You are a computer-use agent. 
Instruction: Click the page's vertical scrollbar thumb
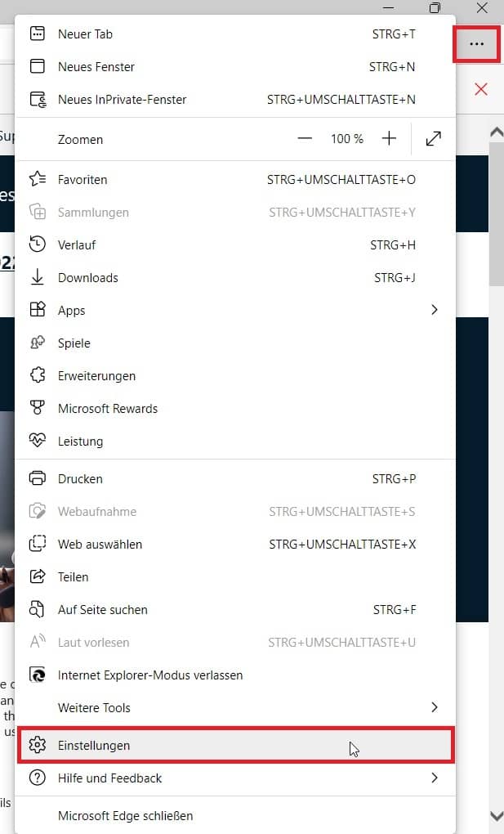click(x=496, y=213)
